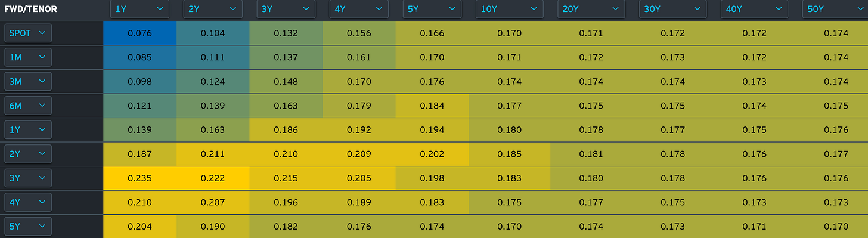
Task: Select the 0.209 cell in 2Y row
Action: (x=359, y=154)
